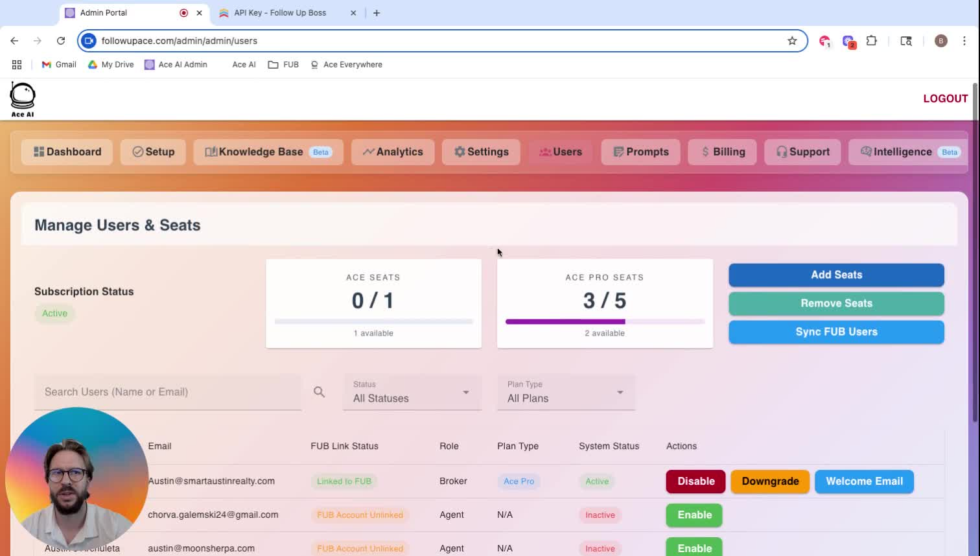
Task: Open the Intelligence tab
Action: point(909,152)
